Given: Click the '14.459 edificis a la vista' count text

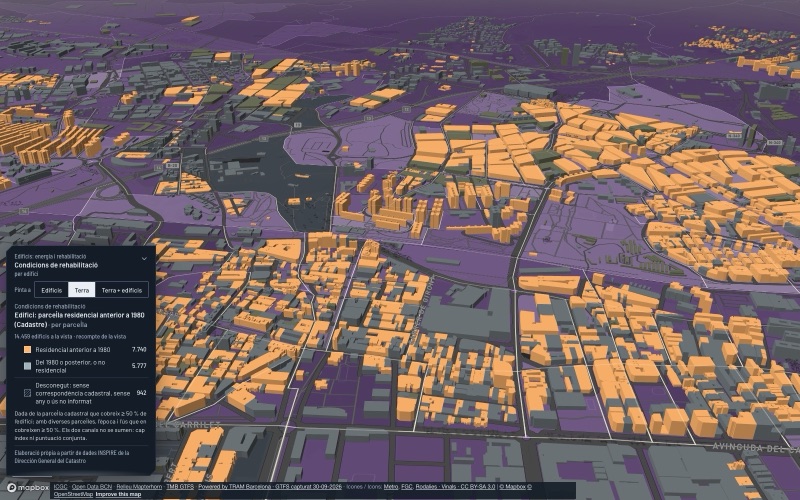Looking at the screenshot, I should [70, 337].
